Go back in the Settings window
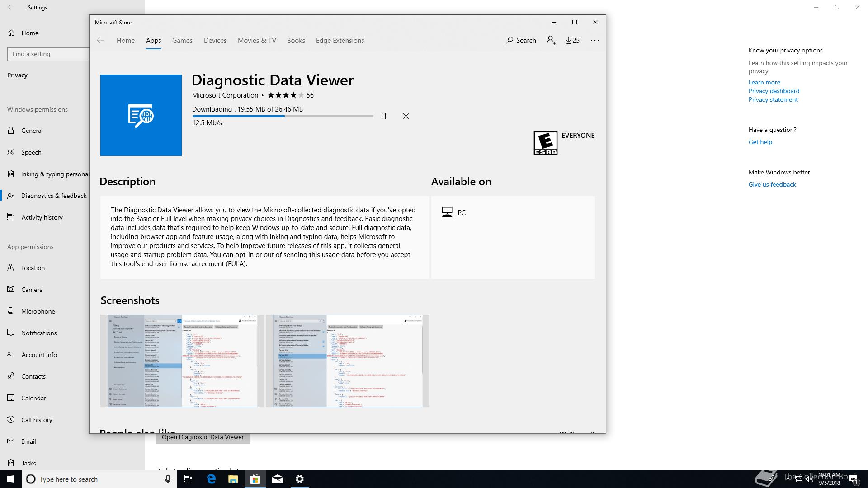This screenshot has width=868, height=488. [x=11, y=7]
